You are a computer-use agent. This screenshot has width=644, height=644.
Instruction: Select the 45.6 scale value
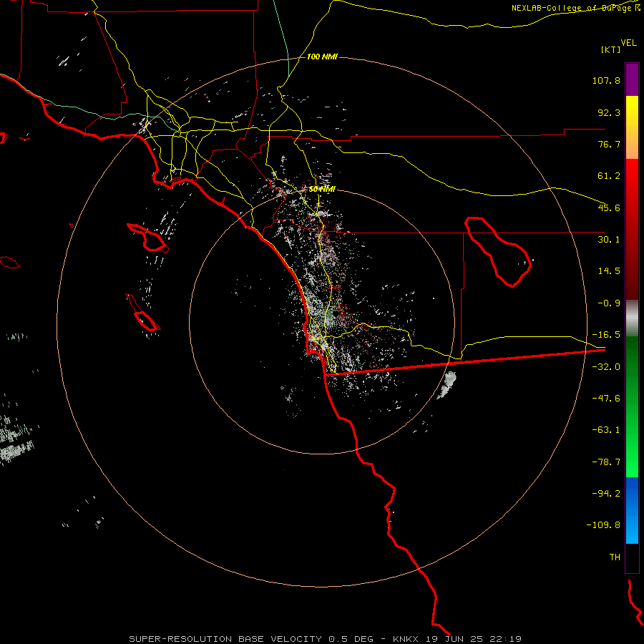(609, 208)
